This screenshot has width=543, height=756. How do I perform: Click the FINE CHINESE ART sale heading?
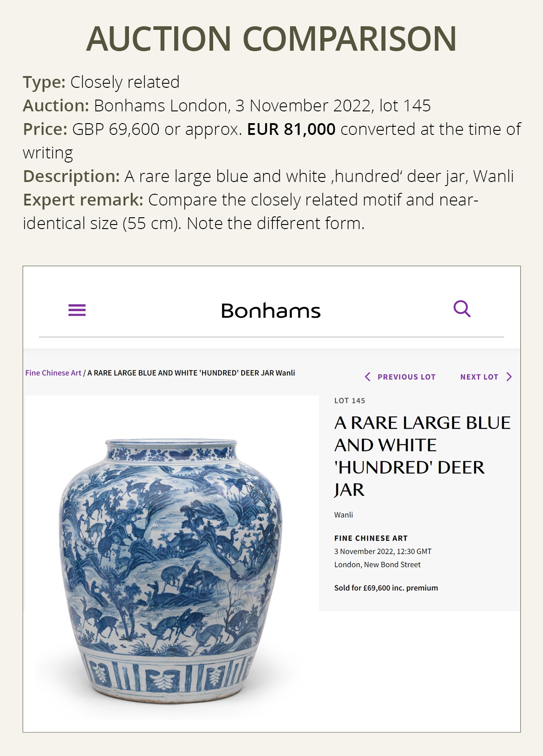371,538
